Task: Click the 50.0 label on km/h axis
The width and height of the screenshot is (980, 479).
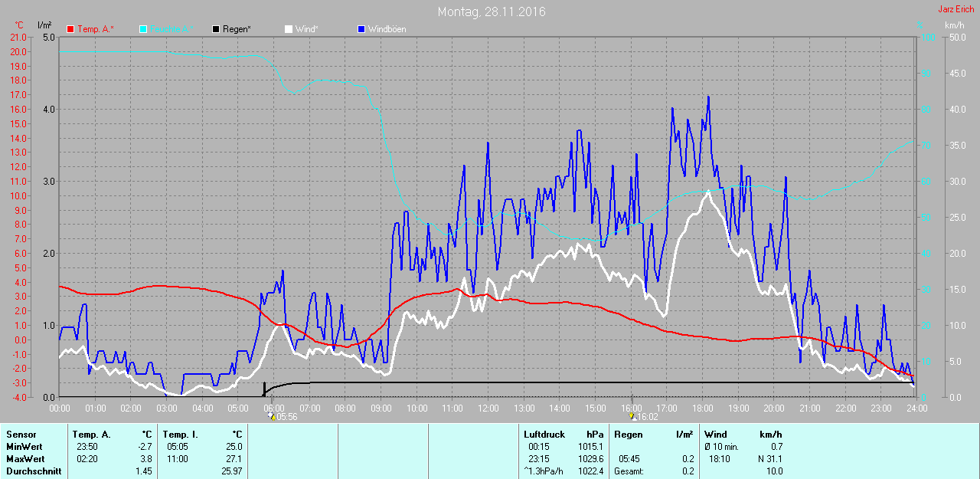Action: coord(956,37)
